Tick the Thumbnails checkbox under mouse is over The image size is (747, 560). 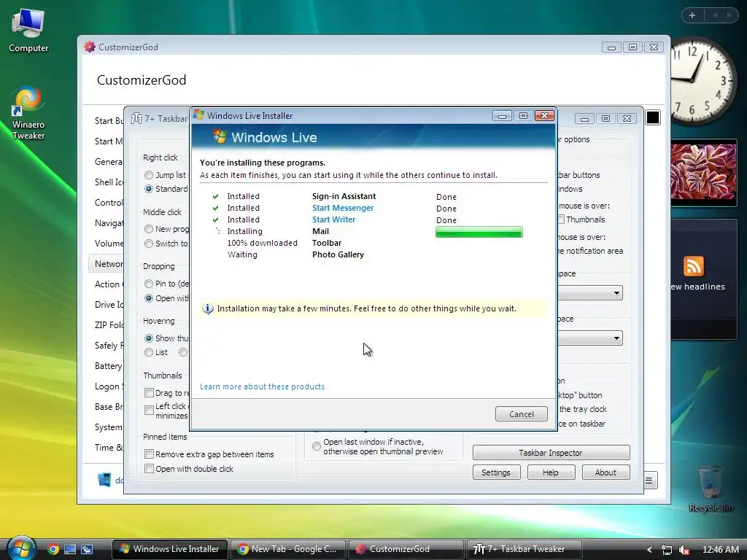[x=561, y=219]
